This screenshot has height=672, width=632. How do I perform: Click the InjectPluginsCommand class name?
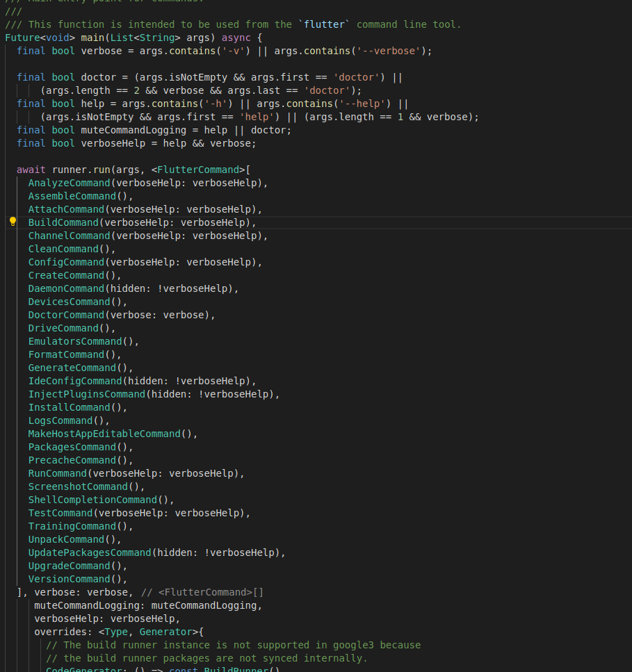[x=87, y=394]
